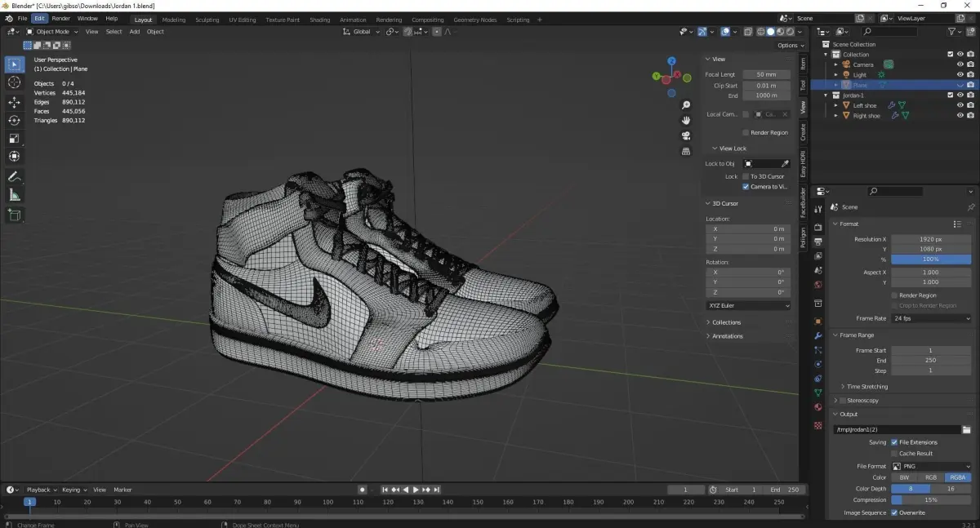Select the Cursor tool in toolbar

tap(15, 82)
